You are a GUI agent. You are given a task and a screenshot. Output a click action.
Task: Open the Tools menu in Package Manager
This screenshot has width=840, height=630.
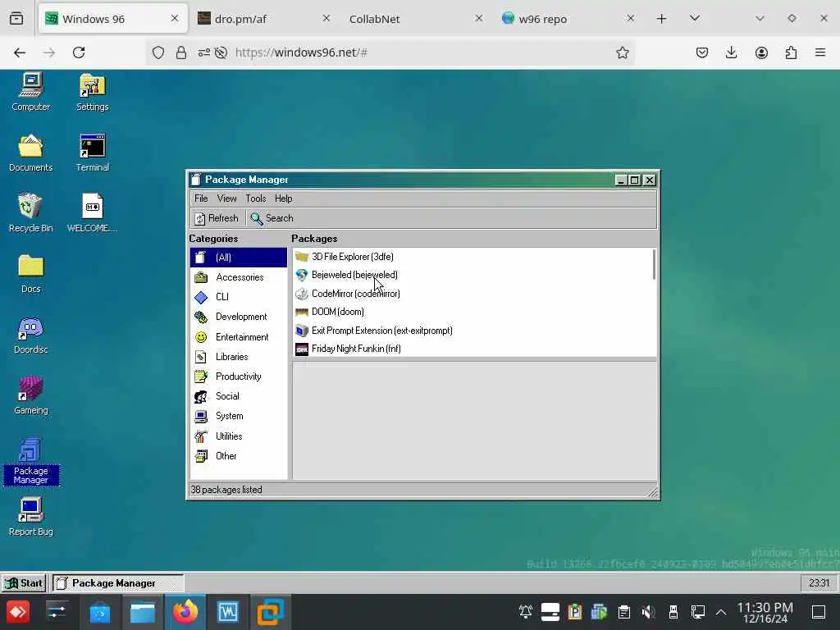[x=256, y=199]
